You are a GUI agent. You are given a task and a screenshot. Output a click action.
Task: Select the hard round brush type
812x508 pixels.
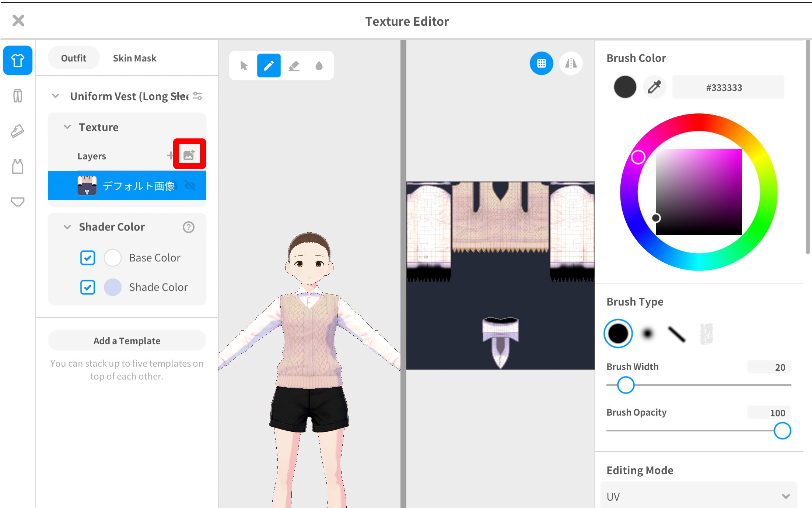tap(618, 334)
